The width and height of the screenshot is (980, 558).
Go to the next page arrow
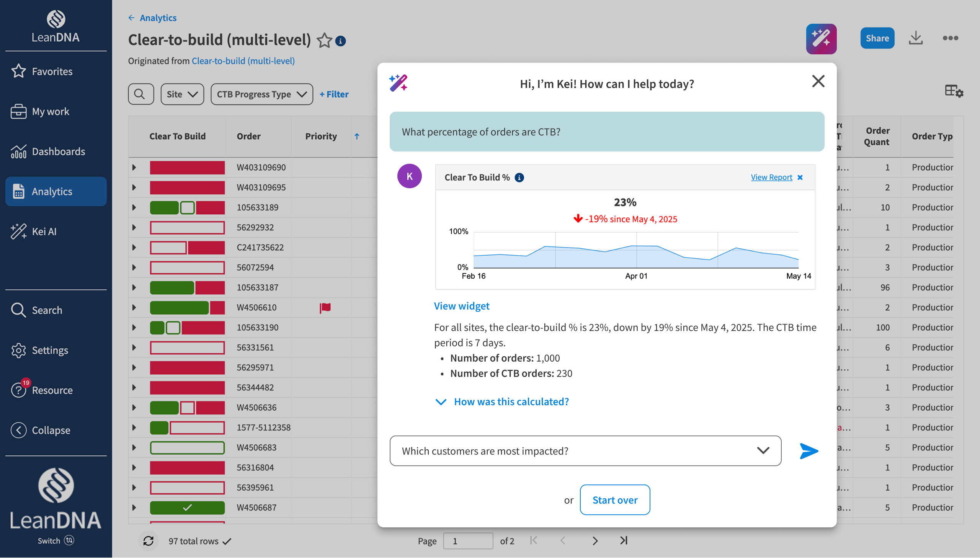point(595,541)
